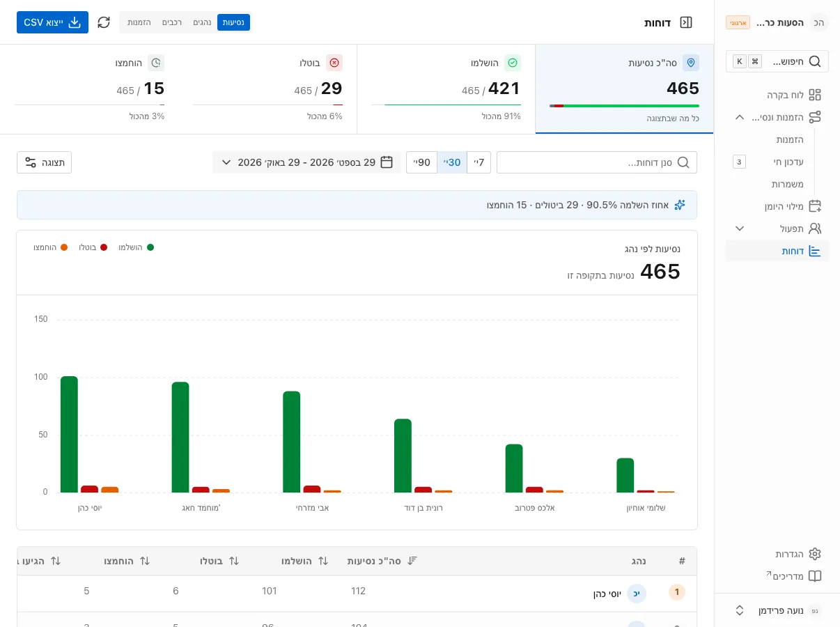Click the refresh icon in the top bar
Image resolution: width=840 pixels, height=627 pixels.
click(x=104, y=22)
